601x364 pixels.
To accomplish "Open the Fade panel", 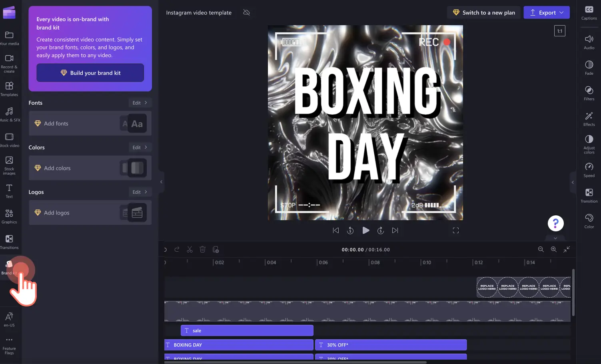I will [x=589, y=68].
